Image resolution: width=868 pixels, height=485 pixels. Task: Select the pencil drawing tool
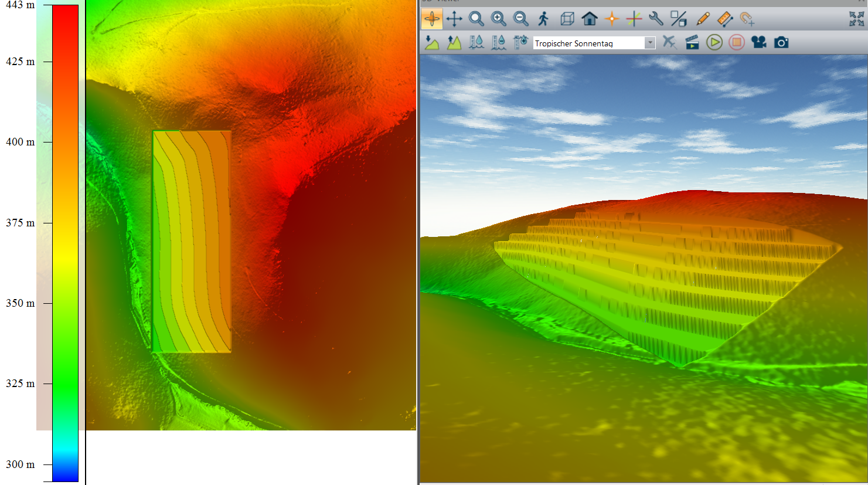[x=703, y=19]
